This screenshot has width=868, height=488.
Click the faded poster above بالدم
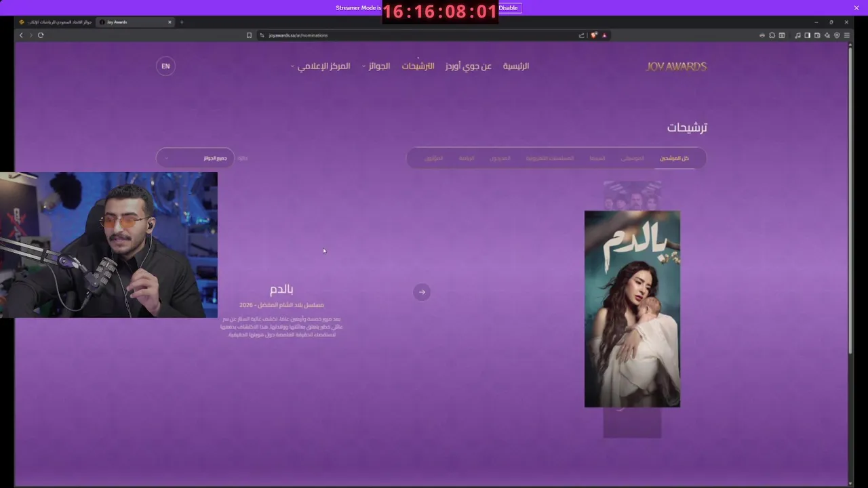pyautogui.click(x=632, y=195)
